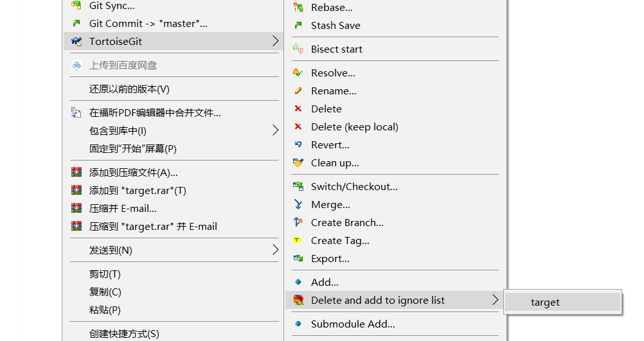This screenshot has width=644, height=341.
Task: Click the Clean up broom icon
Action: pos(298,163)
